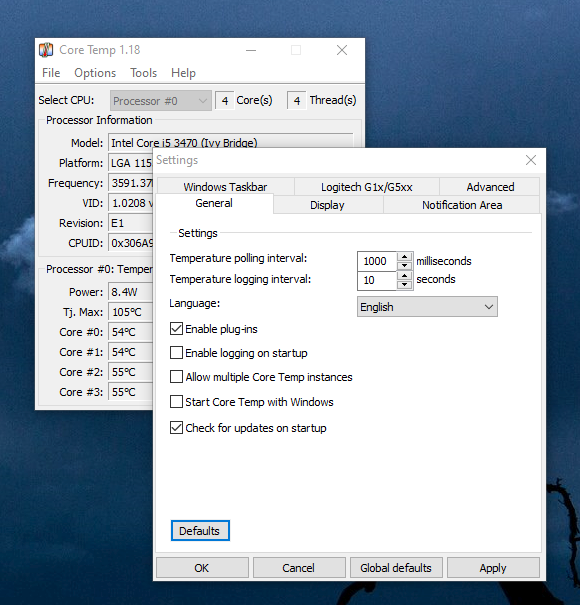Switch to the Notification Area tab
Viewport: 580px width, 605px height.
(462, 205)
